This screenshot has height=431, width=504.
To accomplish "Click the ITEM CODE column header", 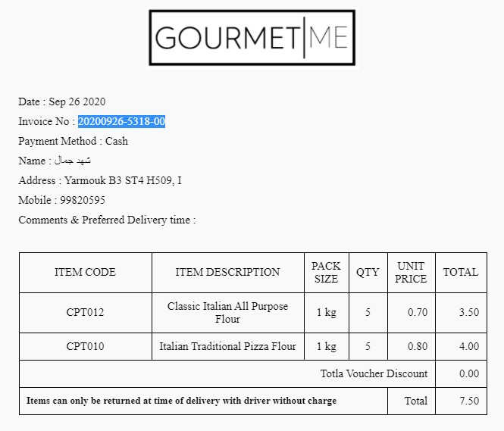I will 85,272.
